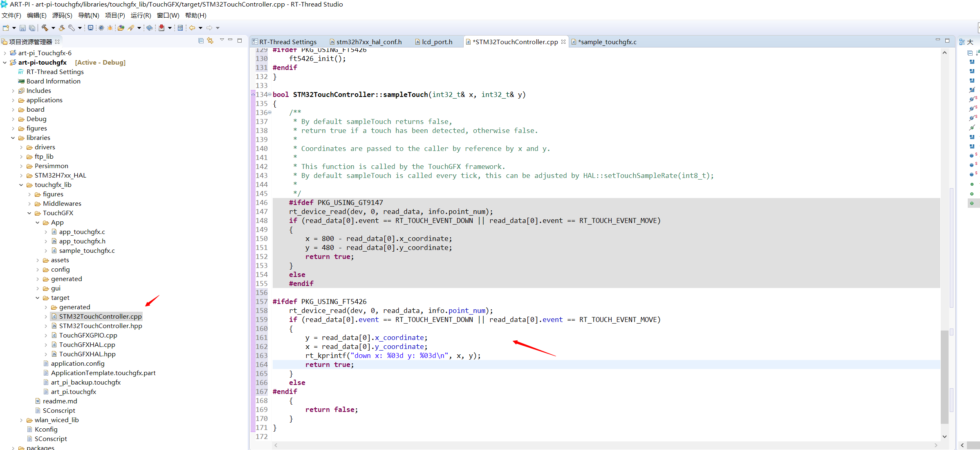This screenshot has width=980, height=450.
Task: Maximize the editor area
Action: (x=947, y=40)
